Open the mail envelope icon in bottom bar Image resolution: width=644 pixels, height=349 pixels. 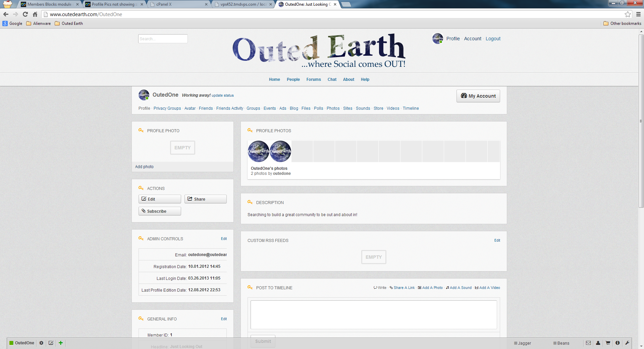pos(588,343)
